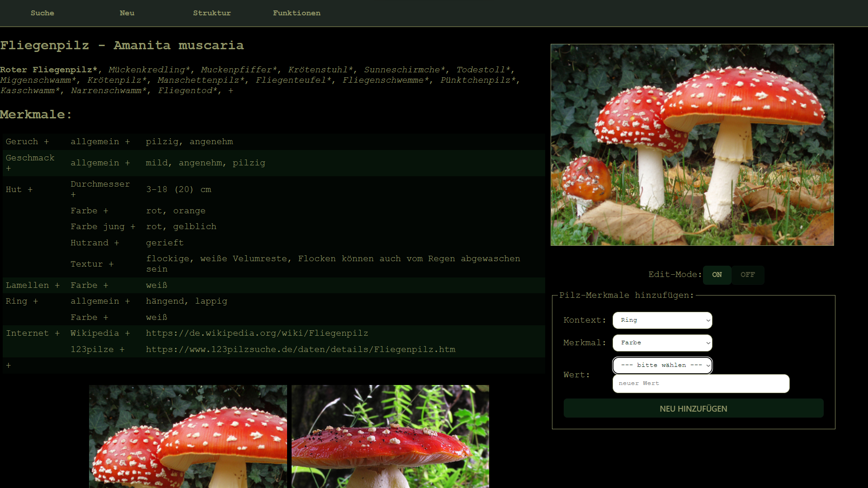This screenshot has width=868, height=488.
Task: Click plus next to Farbe jung
Action: click(x=133, y=227)
